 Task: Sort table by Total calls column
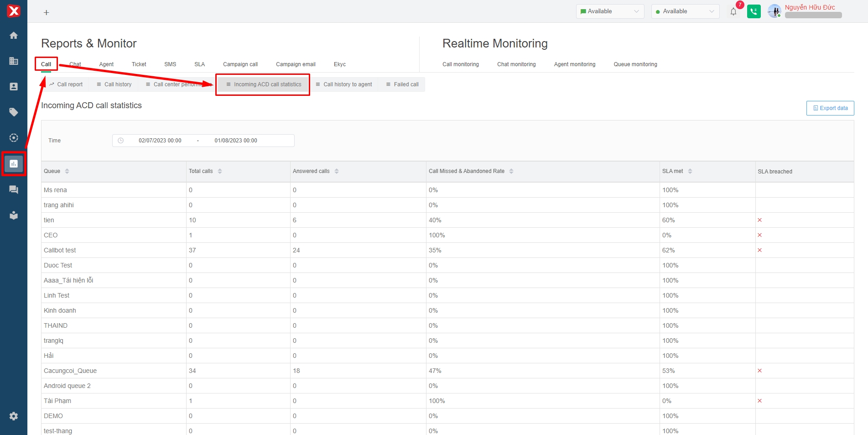tap(220, 171)
